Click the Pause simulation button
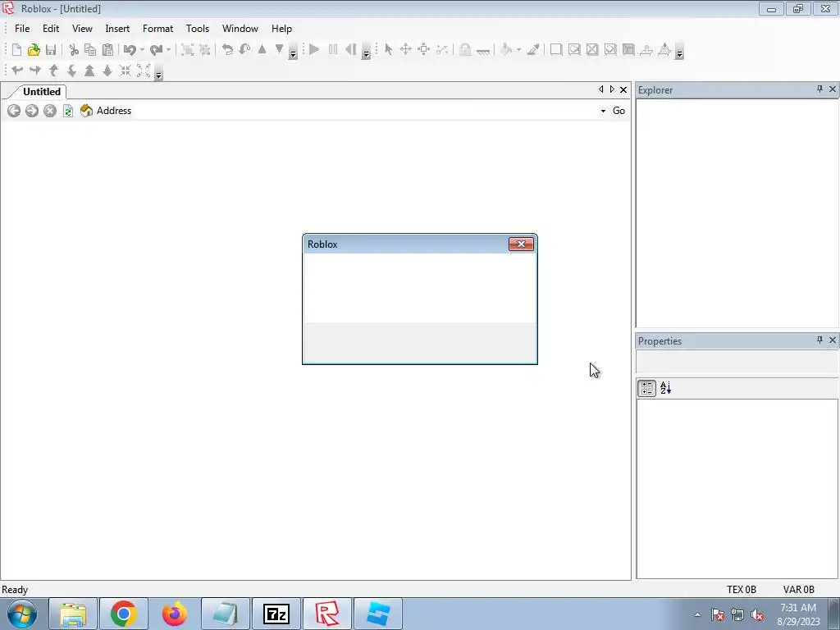Viewport: 840px width, 630px height. tap(333, 50)
